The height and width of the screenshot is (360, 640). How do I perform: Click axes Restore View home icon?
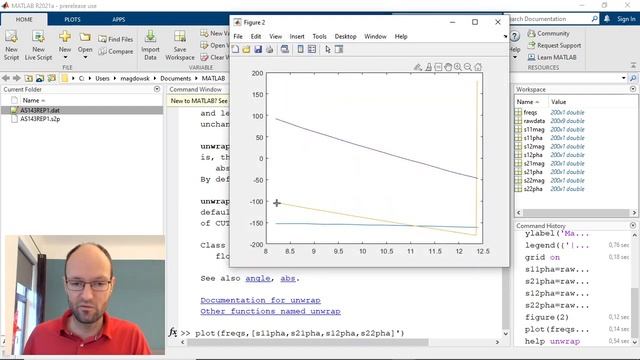click(478, 67)
